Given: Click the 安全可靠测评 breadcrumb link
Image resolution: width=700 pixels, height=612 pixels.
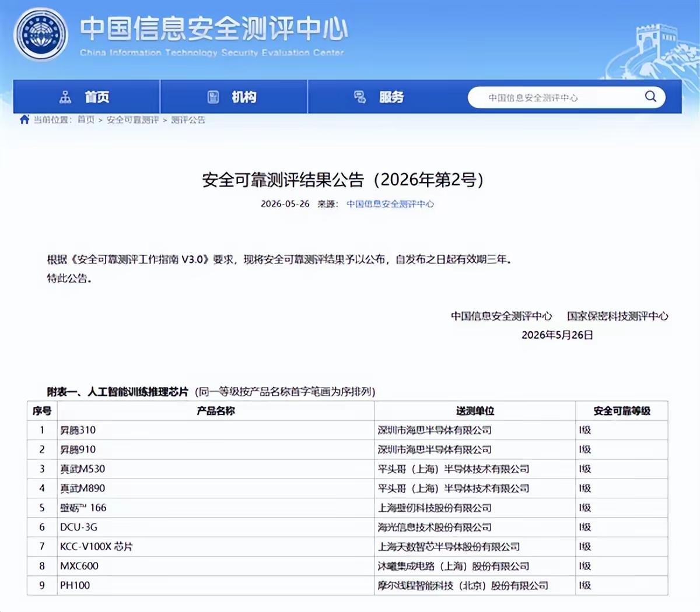Looking at the screenshot, I should 132,119.
